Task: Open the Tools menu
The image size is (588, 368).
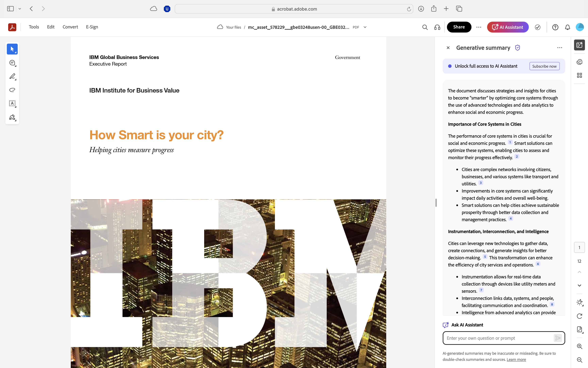Action: tap(34, 27)
